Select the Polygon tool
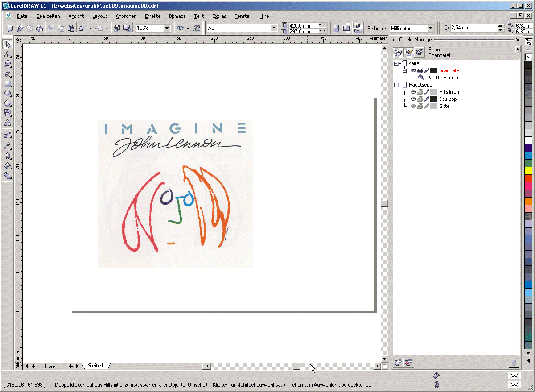 point(8,103)
